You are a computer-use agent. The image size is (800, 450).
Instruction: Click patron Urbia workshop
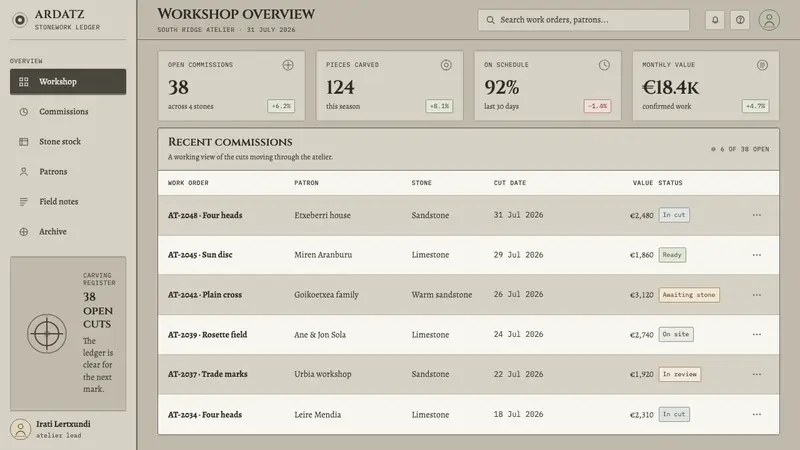(x=322, y=374)
